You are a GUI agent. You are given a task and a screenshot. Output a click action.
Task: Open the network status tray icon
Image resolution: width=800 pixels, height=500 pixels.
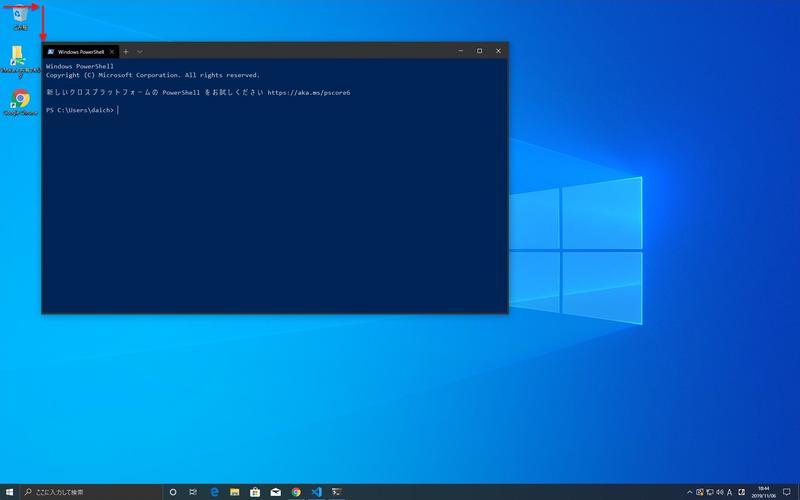point(710,492)
